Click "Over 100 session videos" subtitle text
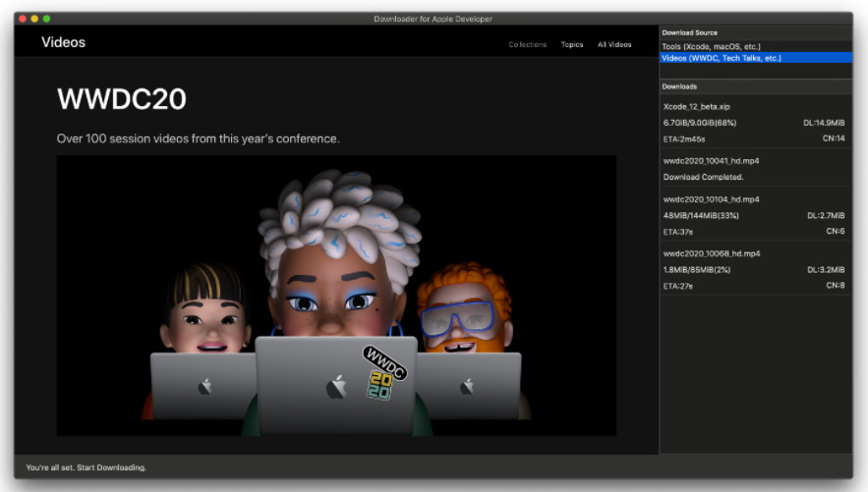 [198, 138]
